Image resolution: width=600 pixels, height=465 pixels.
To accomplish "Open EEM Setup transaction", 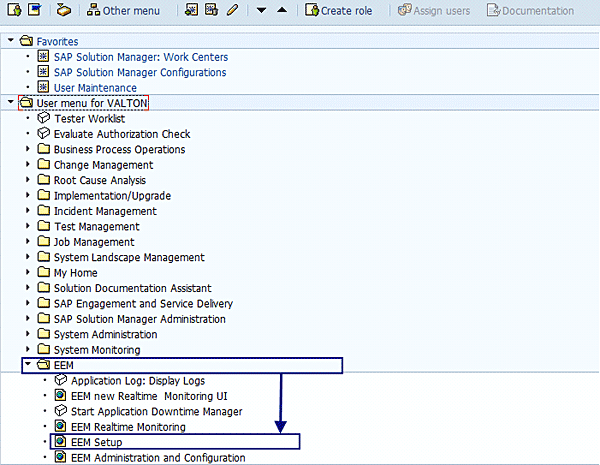I will coord(95,442).
